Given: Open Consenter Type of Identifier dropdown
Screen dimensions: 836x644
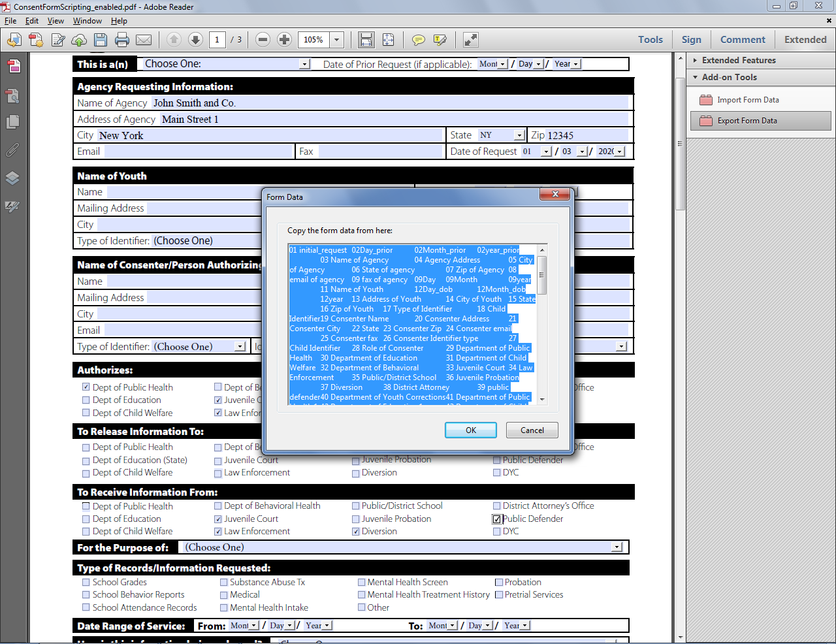Looking at the screenshot, I should point(240,347).
